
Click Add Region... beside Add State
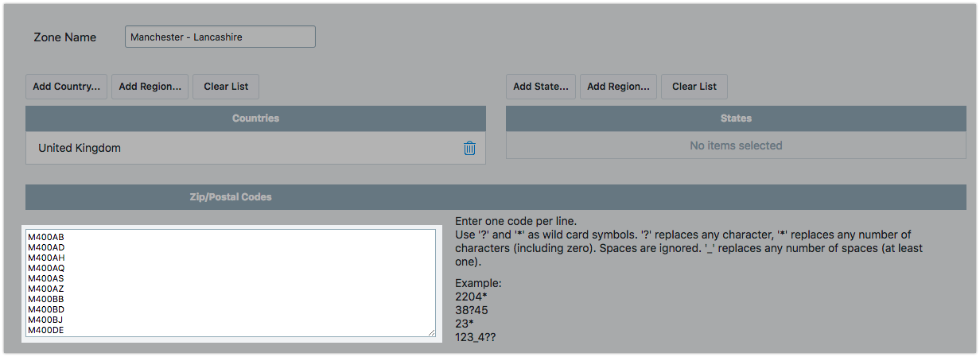point(618,87)
